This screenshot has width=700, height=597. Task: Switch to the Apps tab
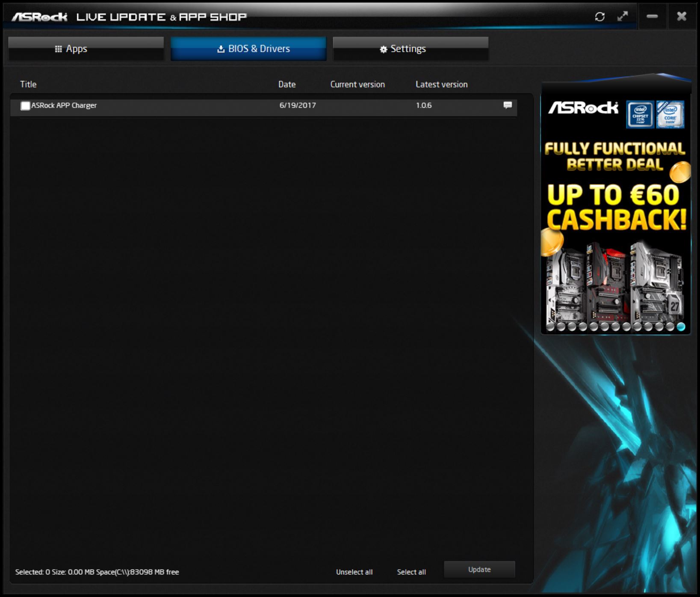click(x=86, y=49)
